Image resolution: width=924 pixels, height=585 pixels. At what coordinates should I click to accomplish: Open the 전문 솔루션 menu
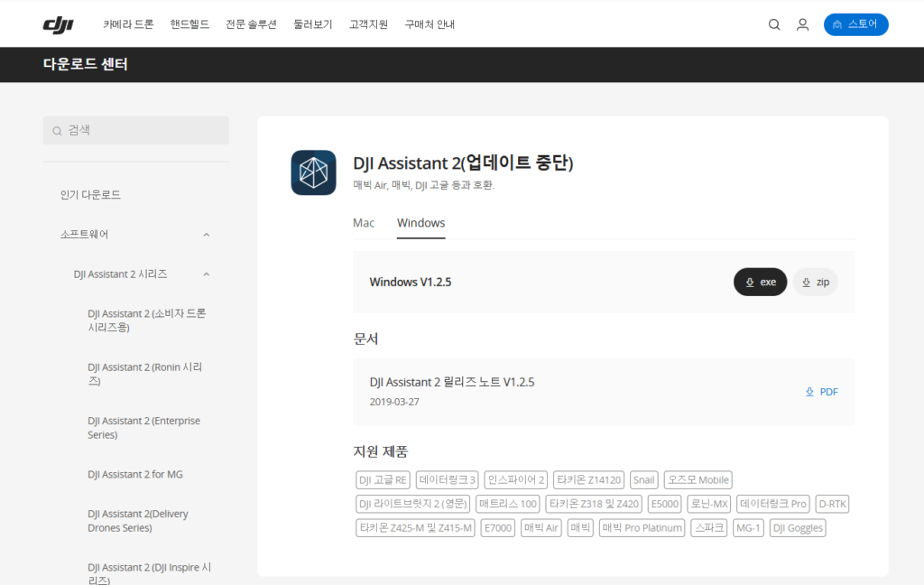point(251,24)
